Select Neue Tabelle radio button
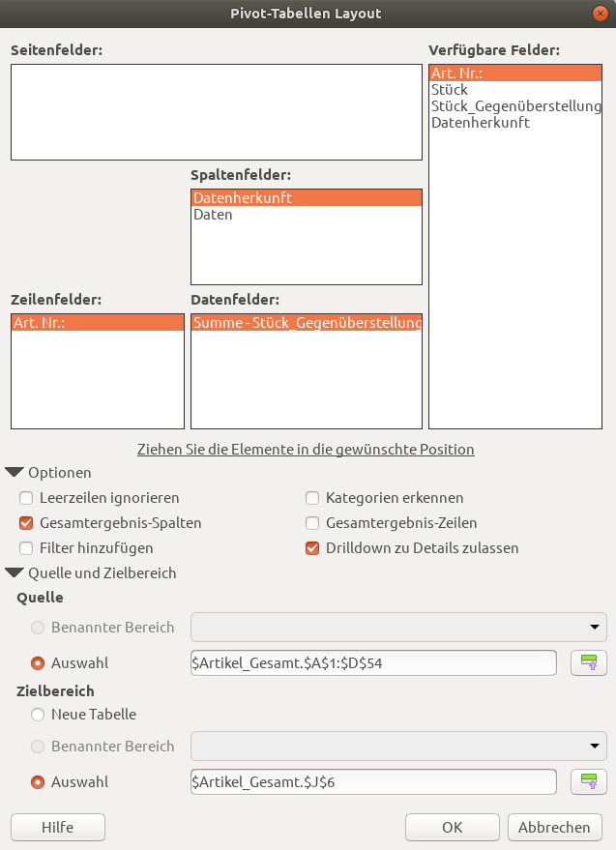 [39, 715]
